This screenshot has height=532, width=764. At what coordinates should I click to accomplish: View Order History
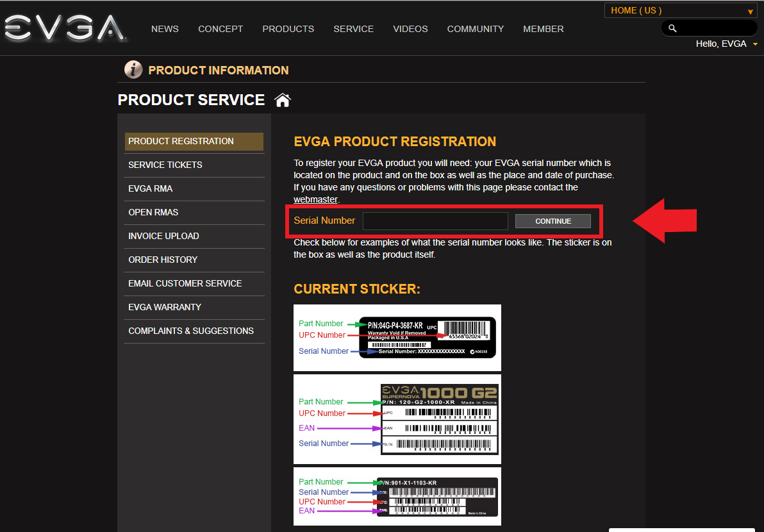(194, 260)
